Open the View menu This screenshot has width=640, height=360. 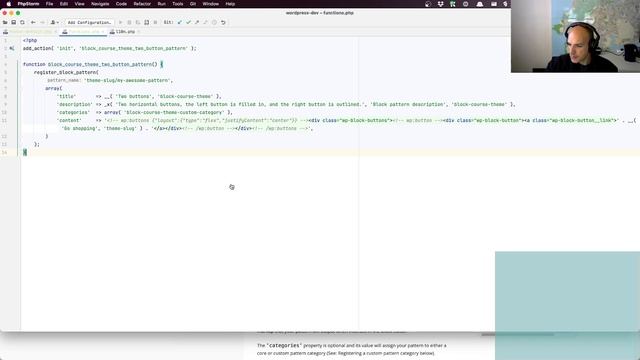79,4
